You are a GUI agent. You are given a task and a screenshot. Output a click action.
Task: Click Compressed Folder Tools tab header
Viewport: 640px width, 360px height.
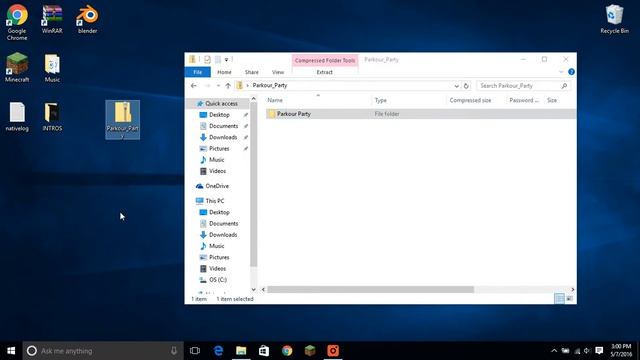point(325,60)
